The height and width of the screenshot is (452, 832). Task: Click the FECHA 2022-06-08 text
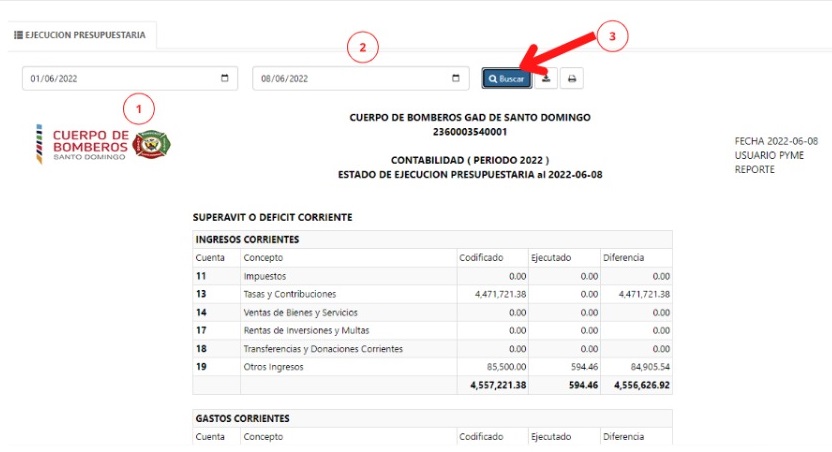coord(776,141)
